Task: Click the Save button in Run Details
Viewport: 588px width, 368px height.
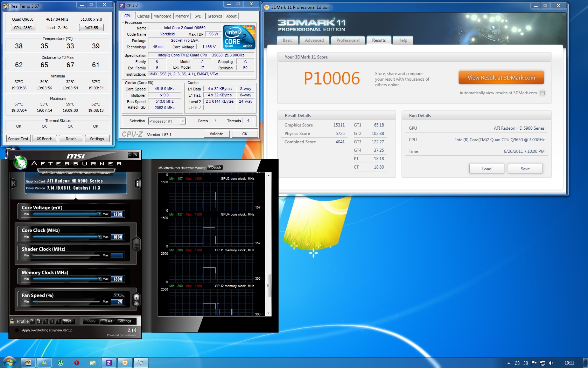Action: click(525, 169)
